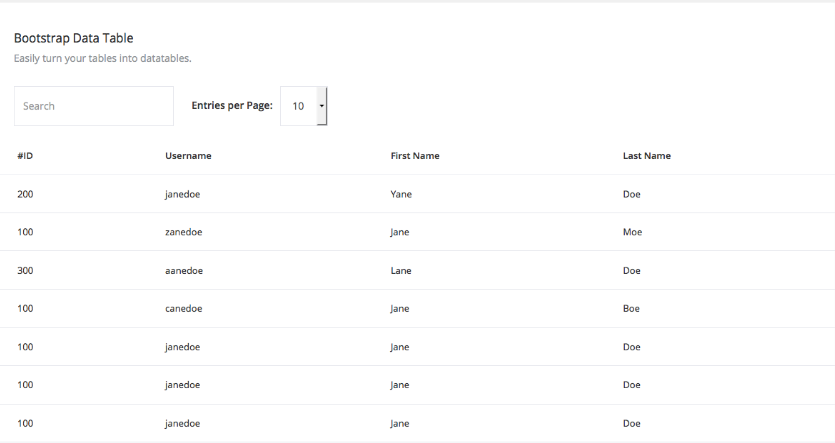This screenshot has width=835, height=443.
Task: Sort by the Username column header
Action: point(188,156)
